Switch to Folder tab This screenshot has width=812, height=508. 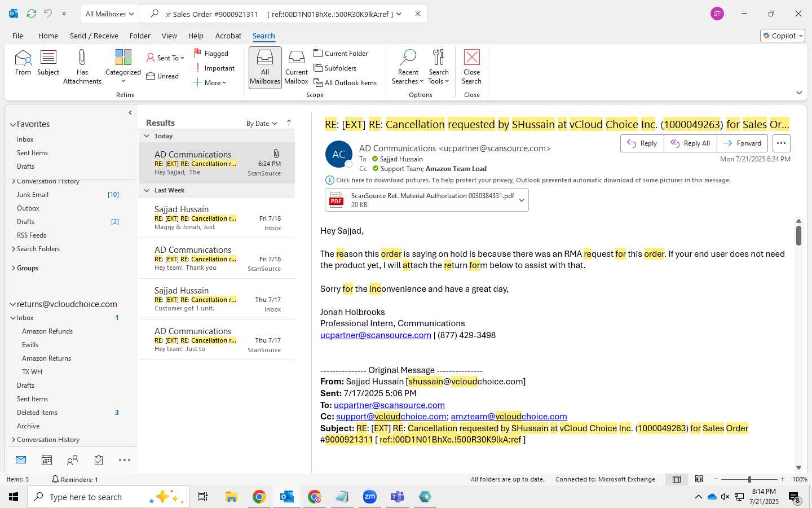point(140,36)
